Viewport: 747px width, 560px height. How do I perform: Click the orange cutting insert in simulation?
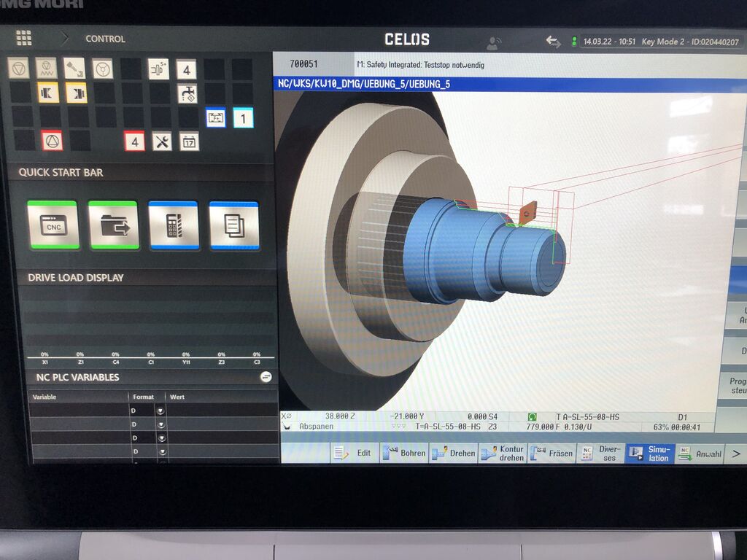pyautogui.click(x=528, y=212)
